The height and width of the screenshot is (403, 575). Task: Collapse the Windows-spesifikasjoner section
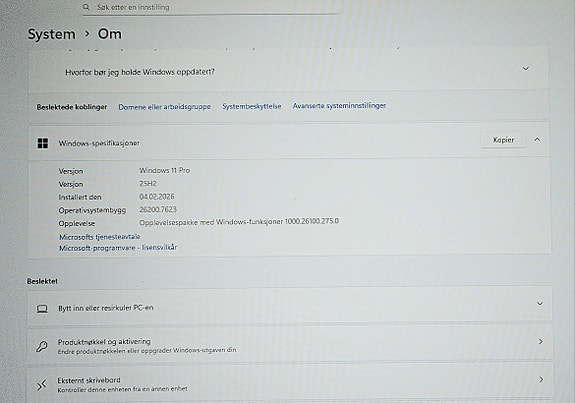click(x=538, y=139)
